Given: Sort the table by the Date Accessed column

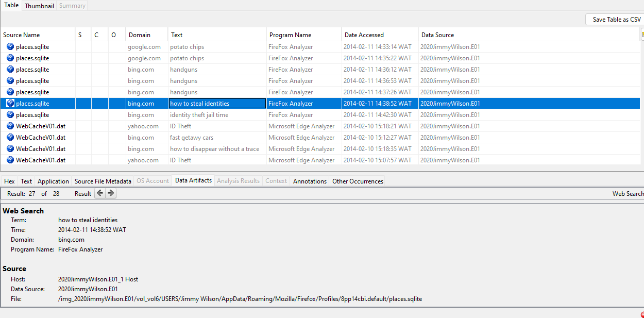Looking at the screenshot, I should (x=364, y=35).
